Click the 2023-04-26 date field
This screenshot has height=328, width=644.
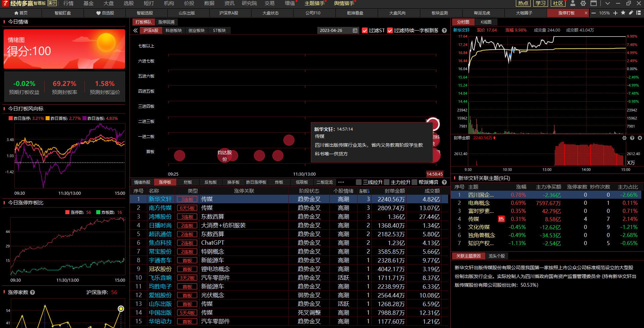point(338,31)
